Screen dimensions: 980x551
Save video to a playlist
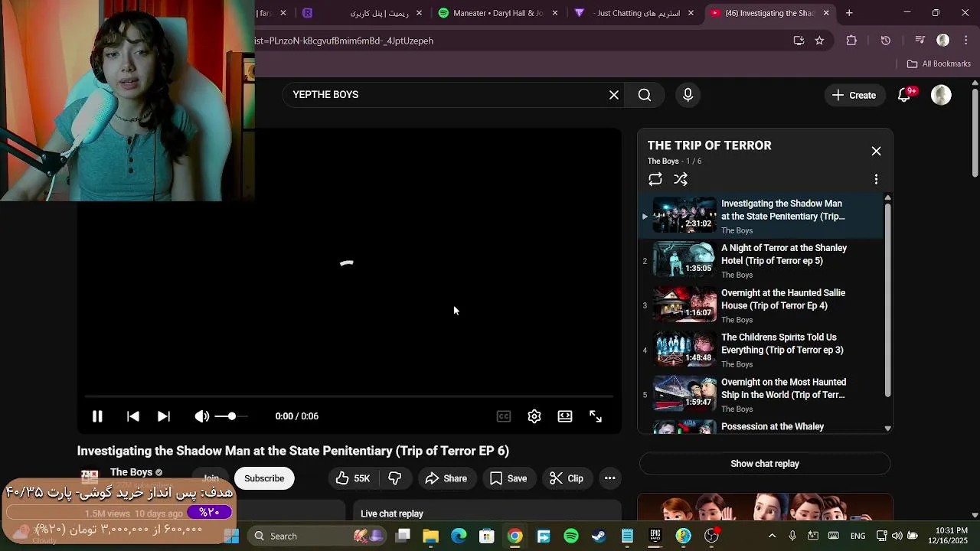click(509, 478)
